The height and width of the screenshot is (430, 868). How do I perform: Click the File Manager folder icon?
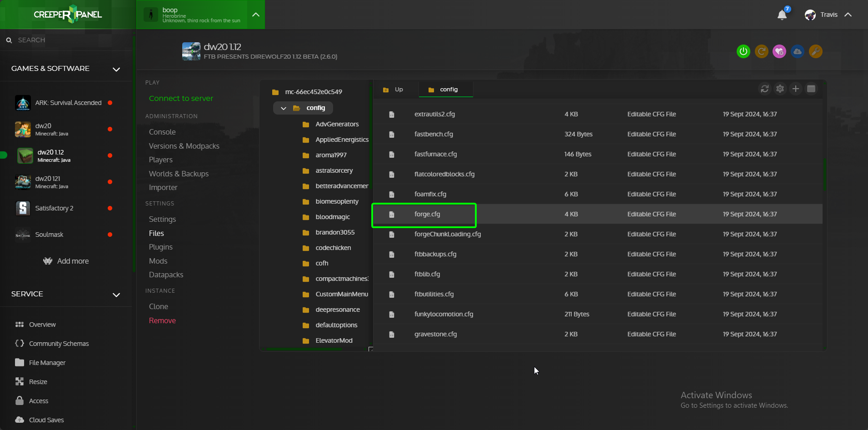(x=20, y=362)
